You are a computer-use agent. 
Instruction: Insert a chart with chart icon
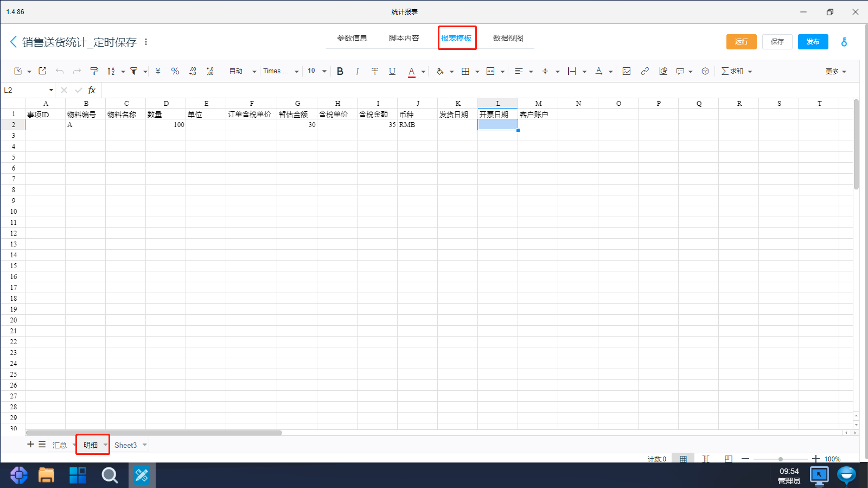[663, 71]
